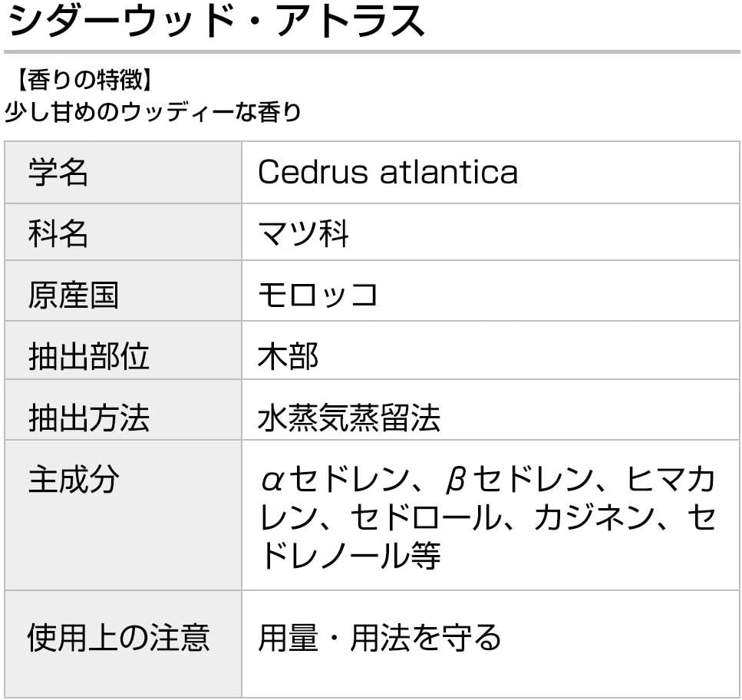742x700 pixels.
Task: Click the 水蒸気蒸留法 value cell
Action: pyautogui.click(x=491, y=410)
